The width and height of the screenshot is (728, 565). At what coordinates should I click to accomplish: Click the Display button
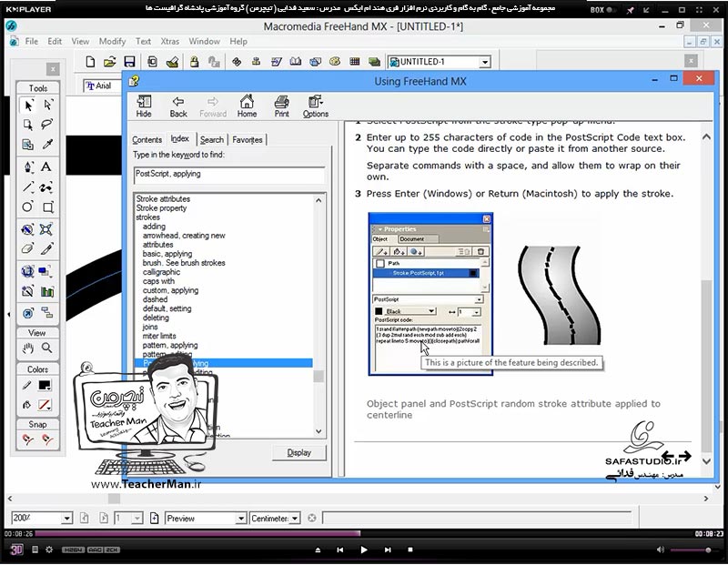tap(299, 453)
